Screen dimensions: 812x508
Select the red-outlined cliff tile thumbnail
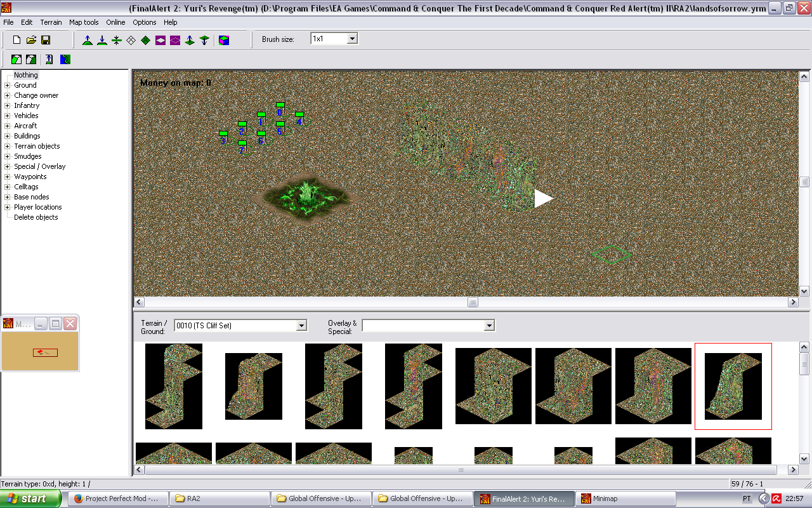[733, 386]
